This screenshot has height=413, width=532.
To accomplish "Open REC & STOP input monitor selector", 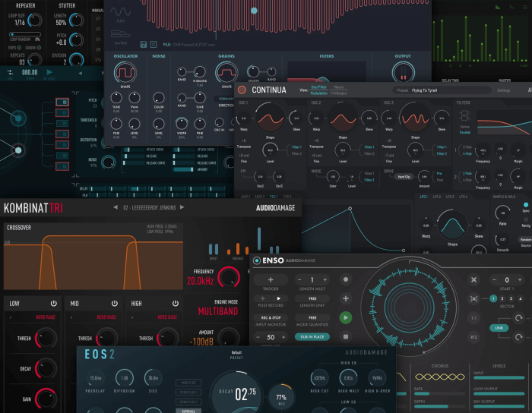I will (271, 318).
